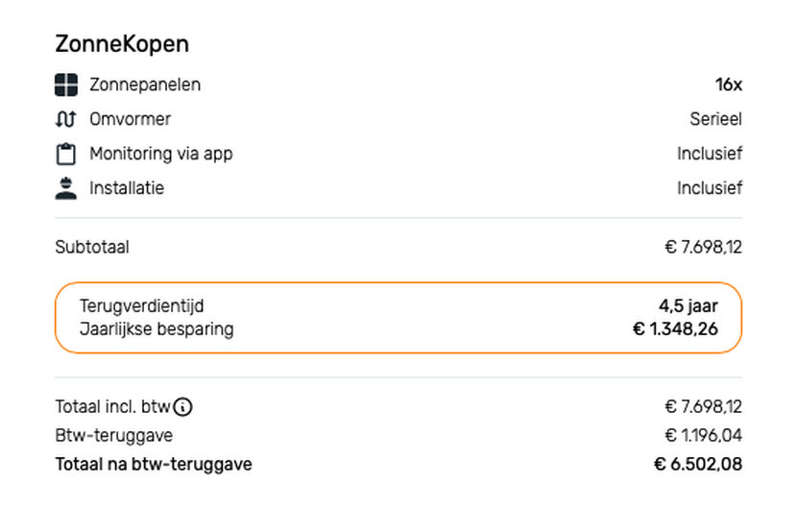The image size is (797, 532).
Task: Open the info tooltip beside Totaal incl. btw
Action: tap(183, 406)
